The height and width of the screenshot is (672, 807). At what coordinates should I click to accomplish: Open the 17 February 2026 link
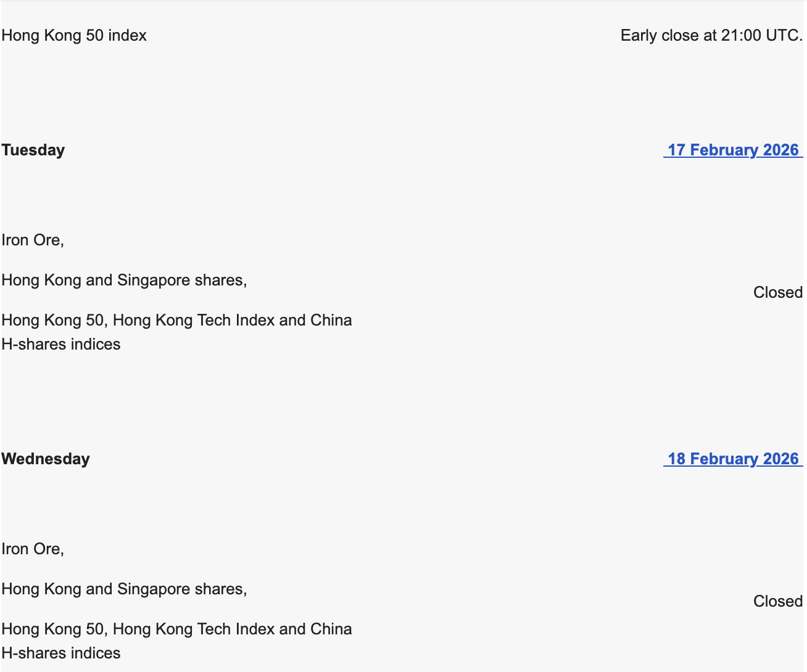pyautogui.click(x=733, y=150)
